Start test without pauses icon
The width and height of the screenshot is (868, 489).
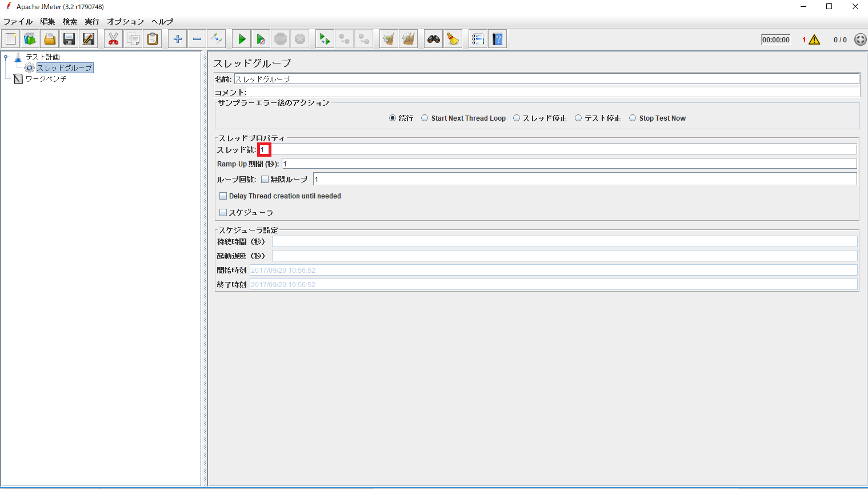[261, 38]
